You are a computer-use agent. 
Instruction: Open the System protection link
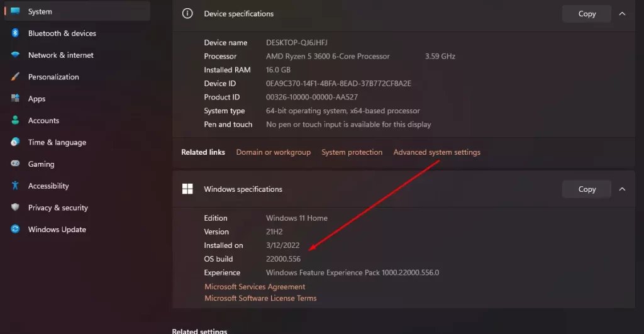352,152
